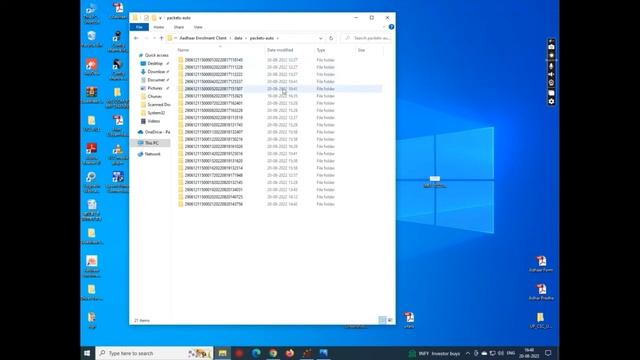Expand chevron after packets-auto breadcrumb
This screenshot has height=360, width=640.
[x=278, y=38]
